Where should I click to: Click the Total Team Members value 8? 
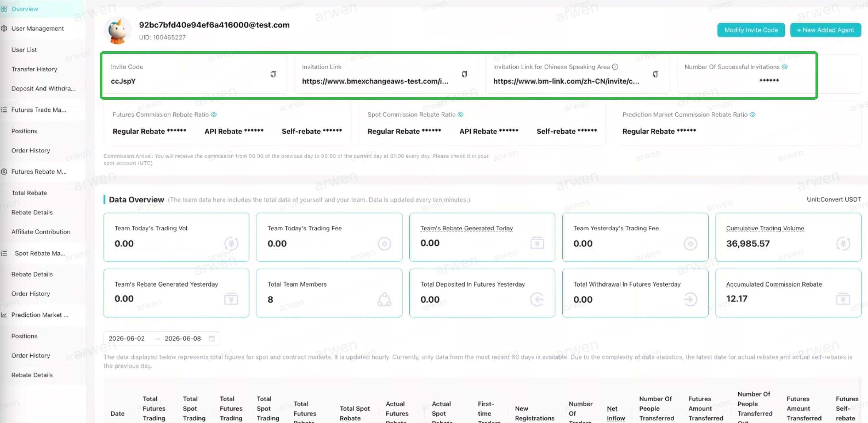click(x=270, y=299)
